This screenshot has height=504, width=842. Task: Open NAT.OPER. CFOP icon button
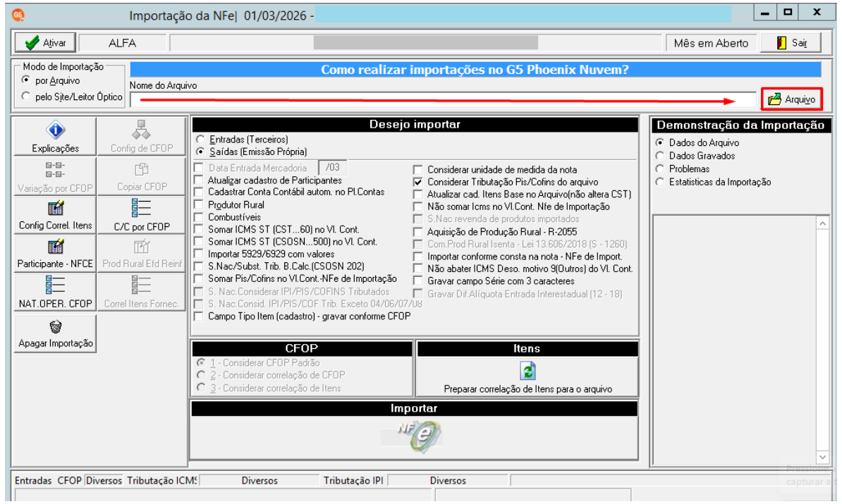coord(55,292)
